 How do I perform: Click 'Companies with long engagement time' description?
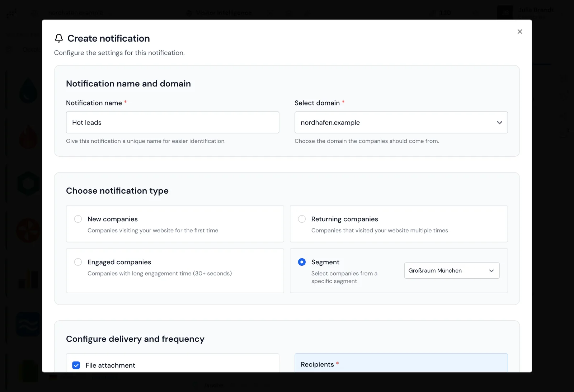click(160, 273)
